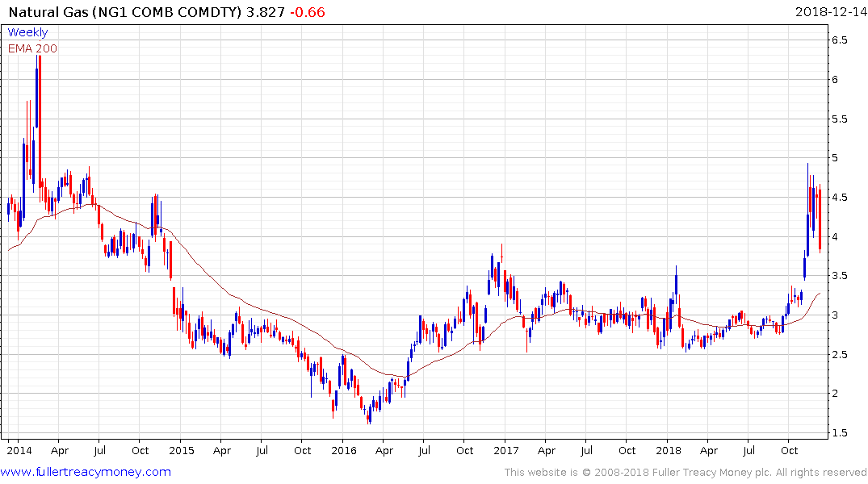Image resolution: width=868 pixels, height=484 pixels.
Task: Select the 2016 year marker on x-axis
Action: coord(343,450)
